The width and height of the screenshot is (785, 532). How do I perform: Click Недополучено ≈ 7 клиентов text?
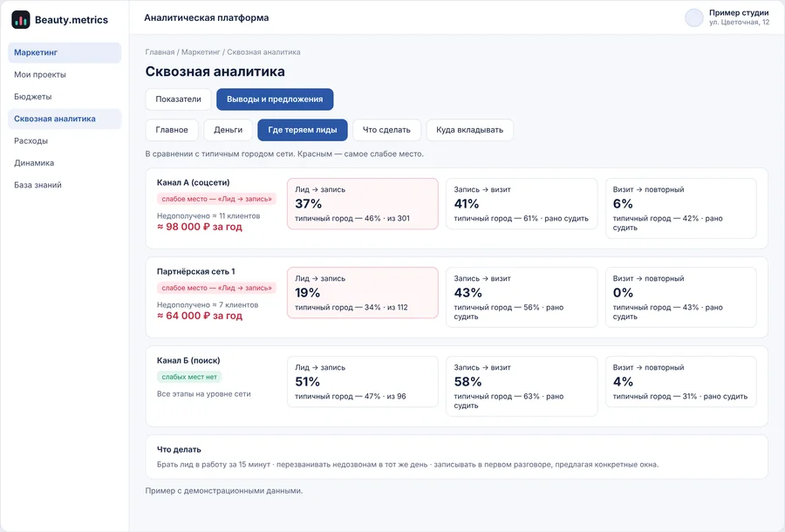(208, 304)
